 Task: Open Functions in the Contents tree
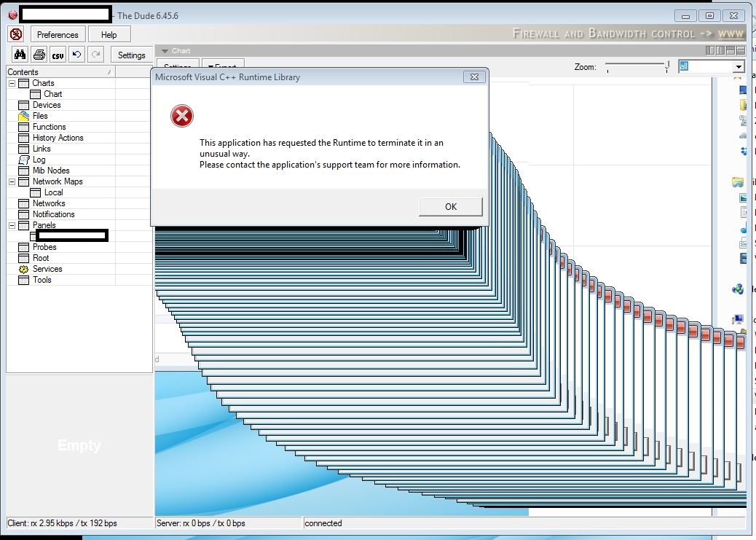(50, 127)
